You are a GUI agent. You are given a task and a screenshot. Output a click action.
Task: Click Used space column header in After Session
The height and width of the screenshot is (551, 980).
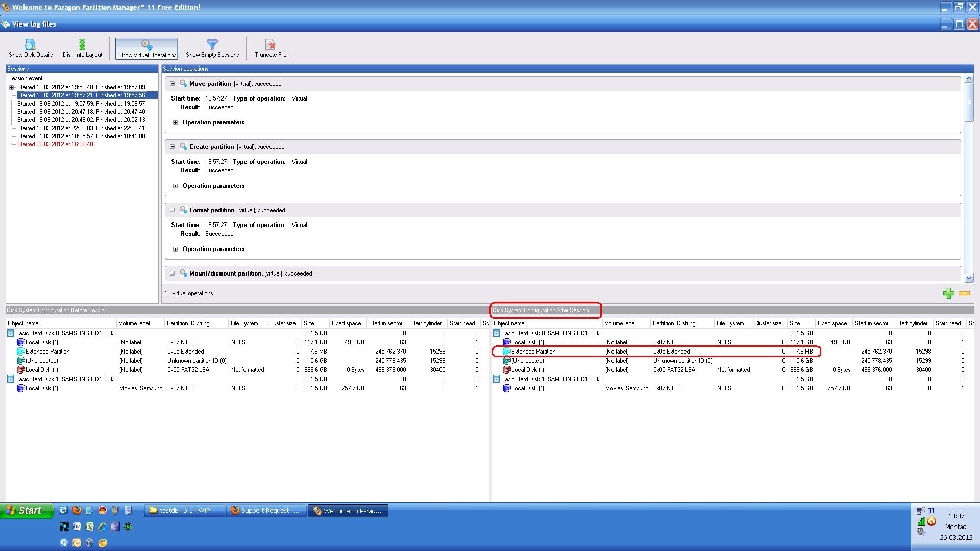[x=832, y=323]
